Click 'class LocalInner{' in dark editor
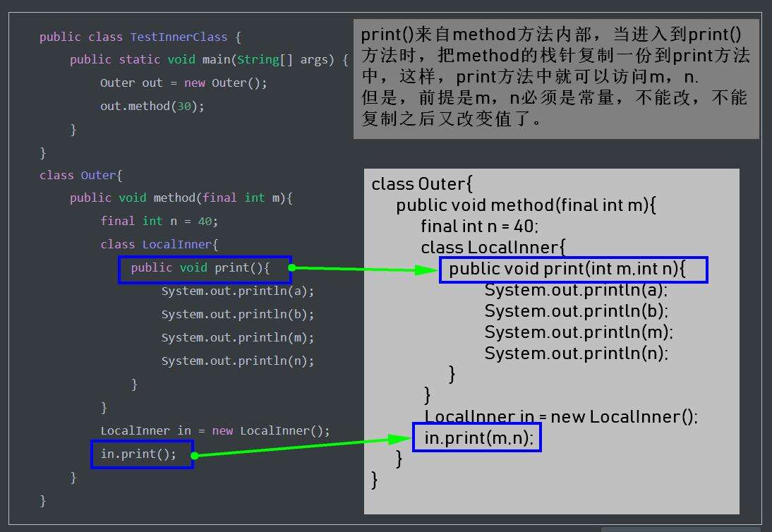The height and width of the screenshot is (532, 772). coord(159,245)
